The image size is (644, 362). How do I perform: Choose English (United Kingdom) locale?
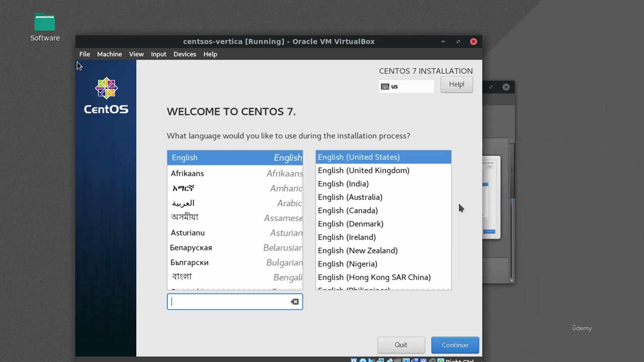click(x=383, y=171)
